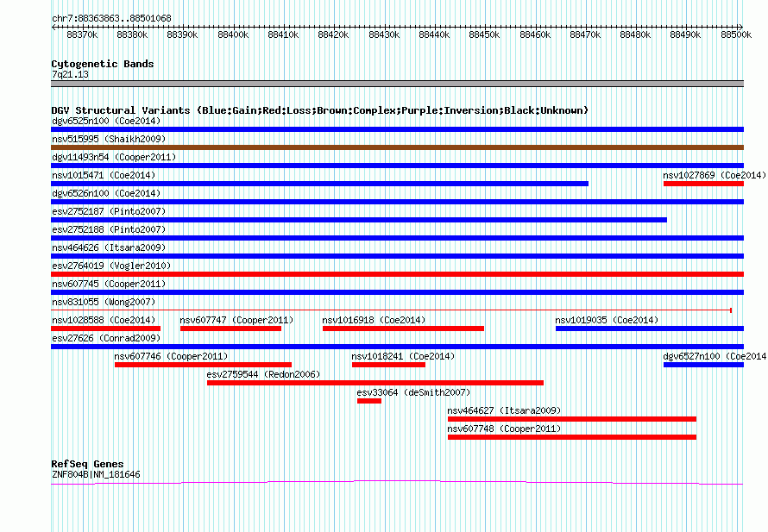The width and height of the screenshot is (768, 532).
Task: Click the 88370k ruler tick label
Action: pyautogui.click(x=82, y=34)
